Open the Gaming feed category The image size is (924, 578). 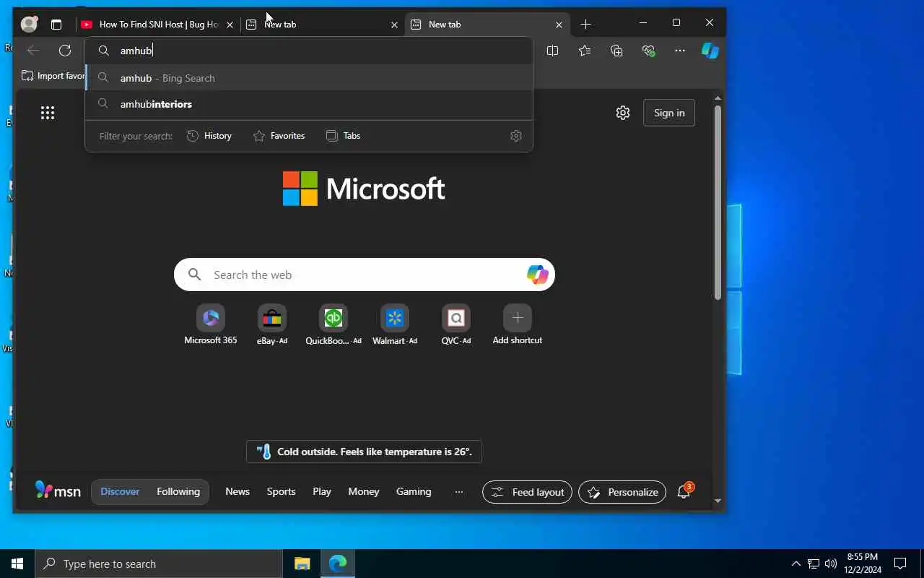click(x=414, y=491)
